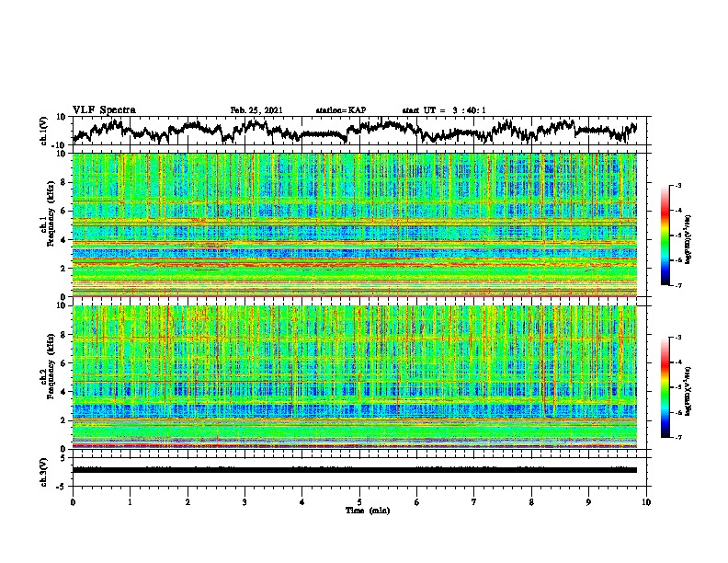Viewport: 728px width, 563px height.
Task: Click time axis tick label '1'
Action: point(131,502)
